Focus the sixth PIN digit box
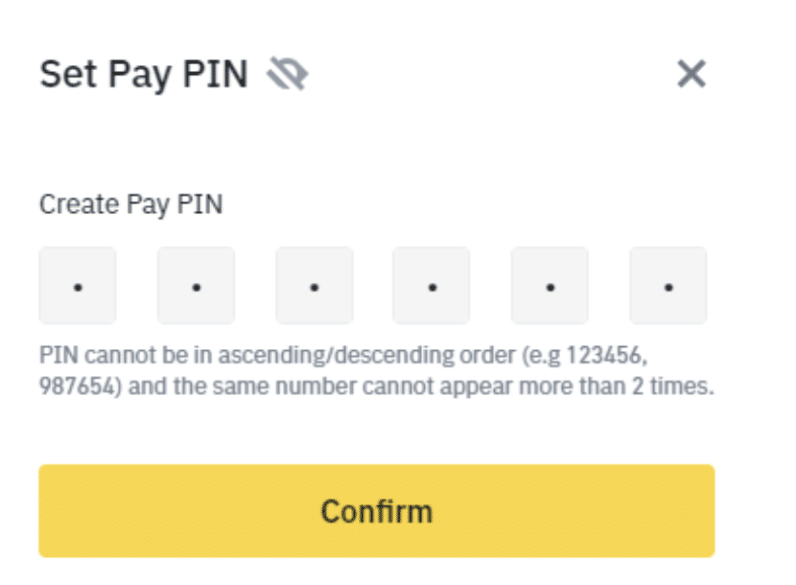Viewport: 796px width, 585px height. (x=668, y=286)
